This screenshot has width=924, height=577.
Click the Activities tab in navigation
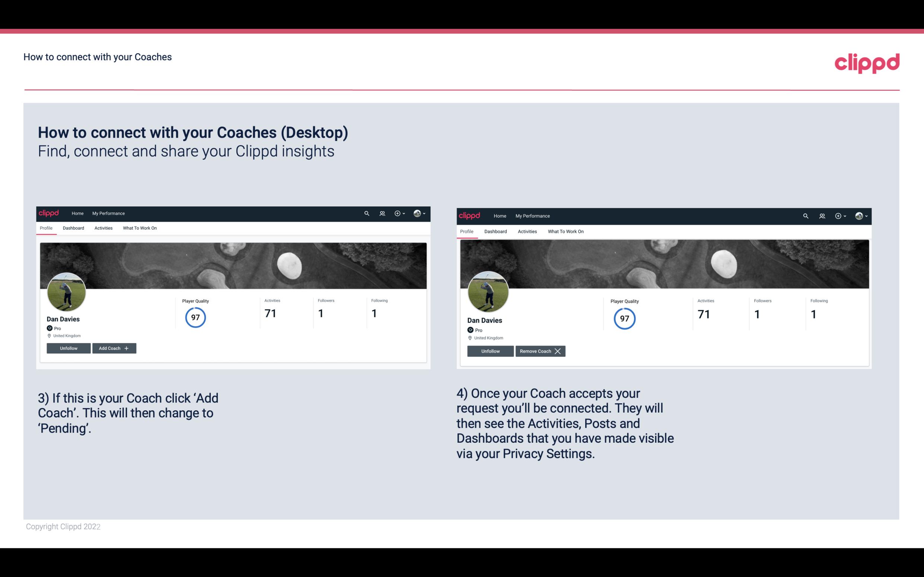click(x=103, y=228)
